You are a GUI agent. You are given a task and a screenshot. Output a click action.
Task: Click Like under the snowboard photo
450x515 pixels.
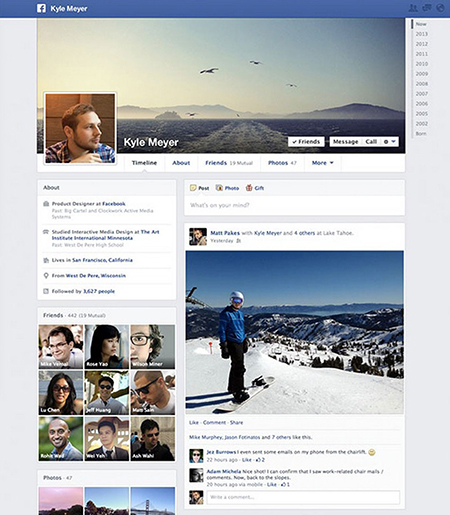click(x=194, y=422)
